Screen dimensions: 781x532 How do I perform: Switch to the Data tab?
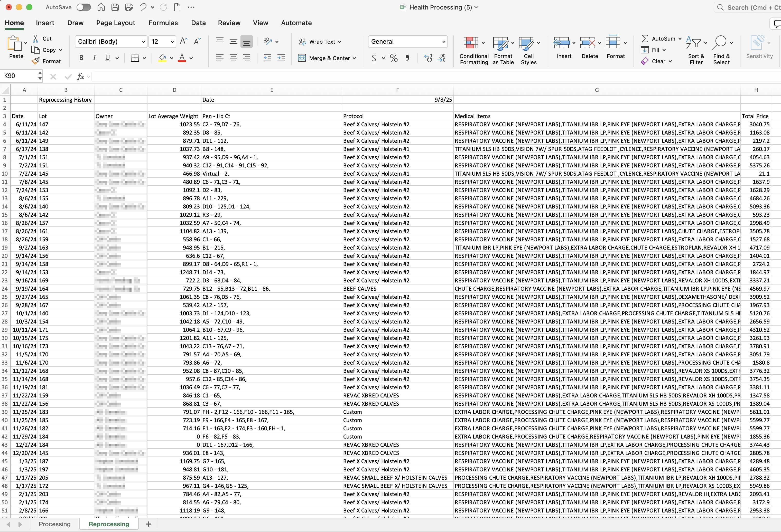click(198, 23)
